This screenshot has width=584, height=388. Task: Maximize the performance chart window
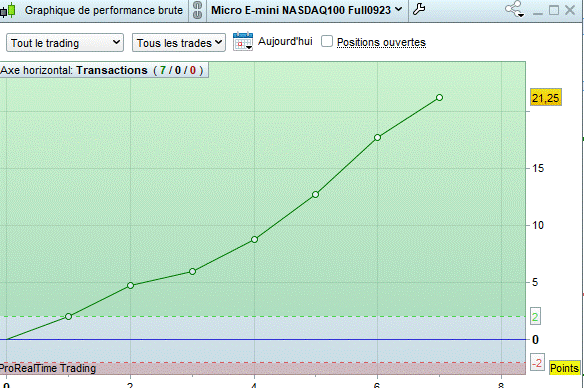554,10
